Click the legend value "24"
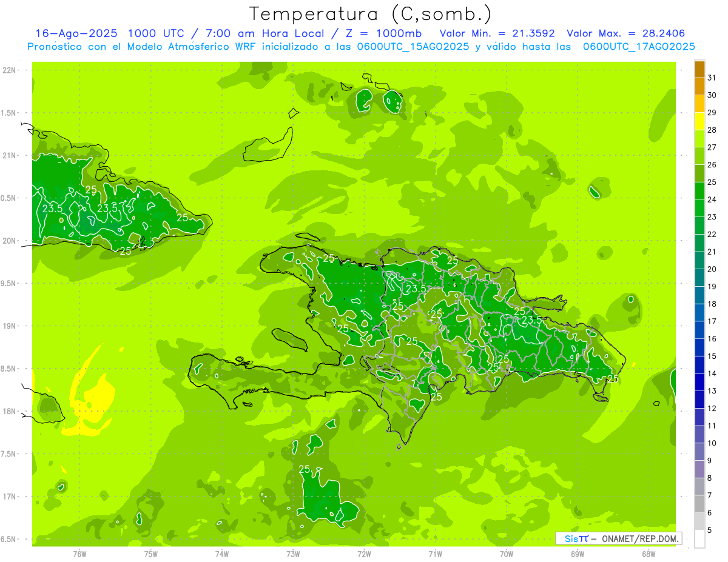728x562 pixels. [712, 199]
